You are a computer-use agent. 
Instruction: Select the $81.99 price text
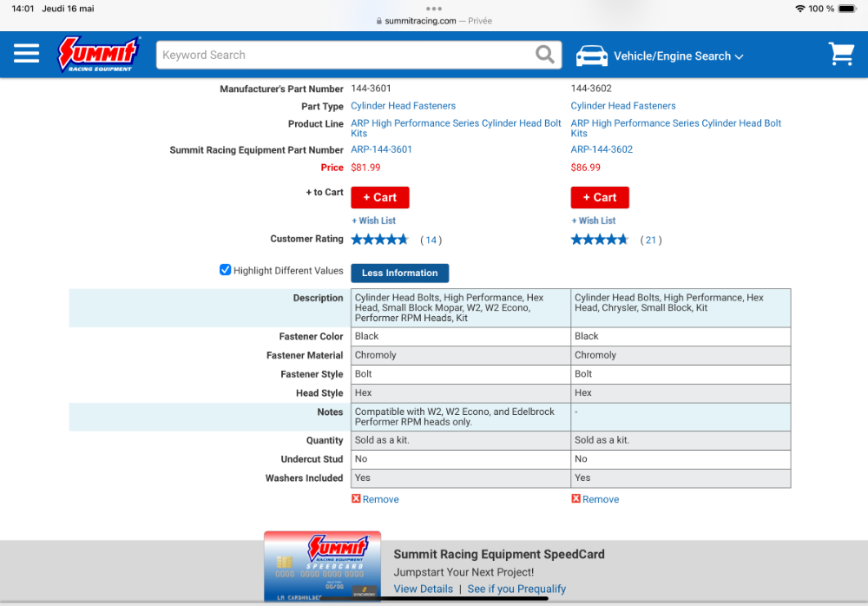point(365,168)
